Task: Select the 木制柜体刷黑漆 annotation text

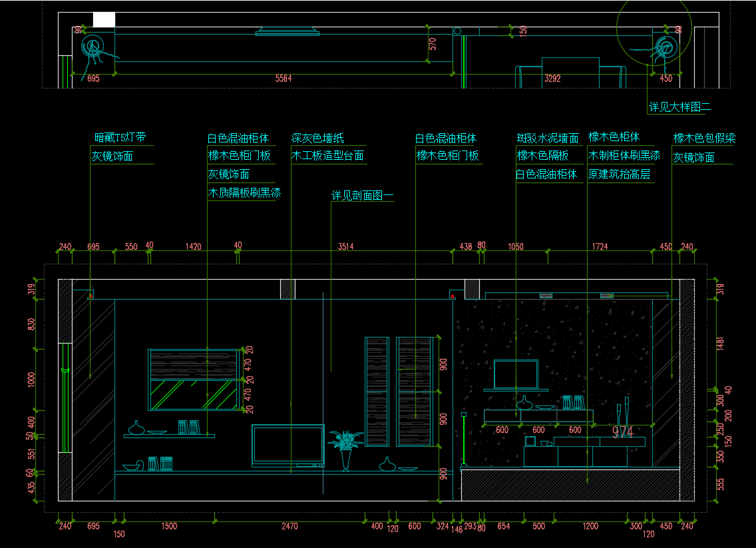Action: pyautogui.click(x=624, y=155)
